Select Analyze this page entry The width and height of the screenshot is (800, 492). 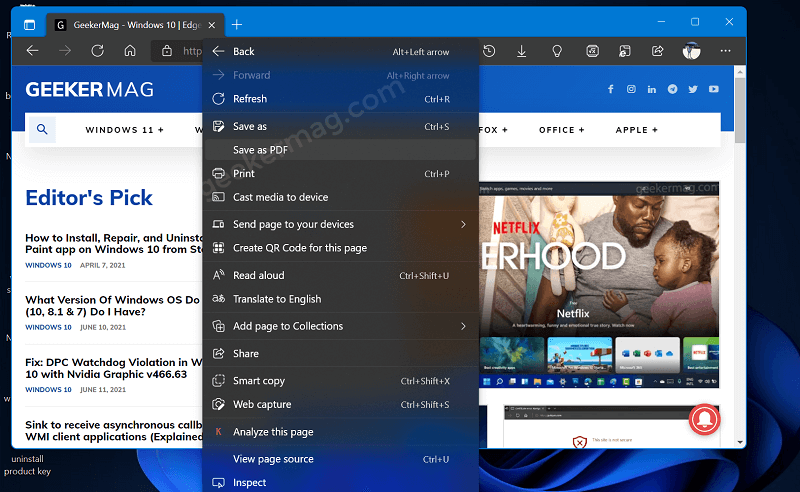point(340,432)
